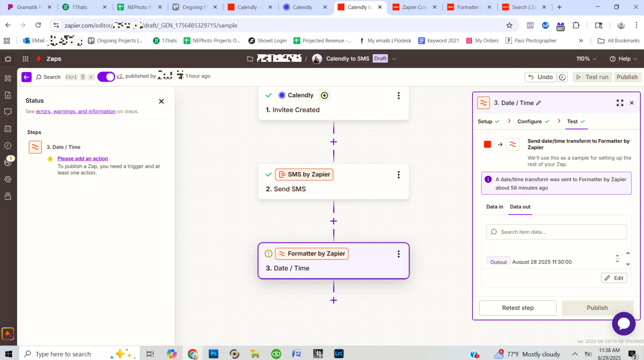Image resolution: width=644 pixels, height=360 pixels.
Task: Open the Zap history clock icon in sidebar
Action: [8, 146]
